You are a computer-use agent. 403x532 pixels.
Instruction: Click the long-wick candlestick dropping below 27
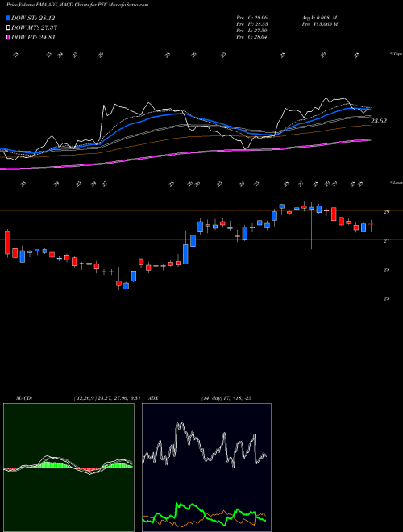pos(311,225)
